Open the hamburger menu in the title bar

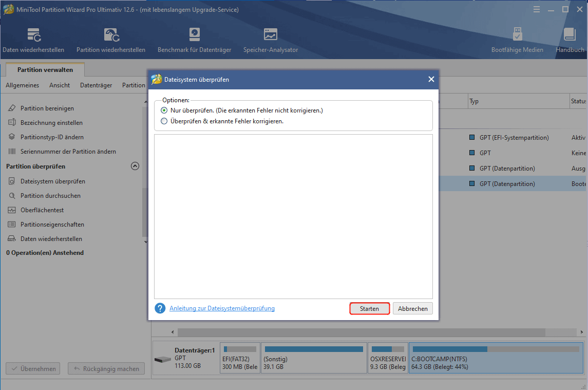point(536,9)
